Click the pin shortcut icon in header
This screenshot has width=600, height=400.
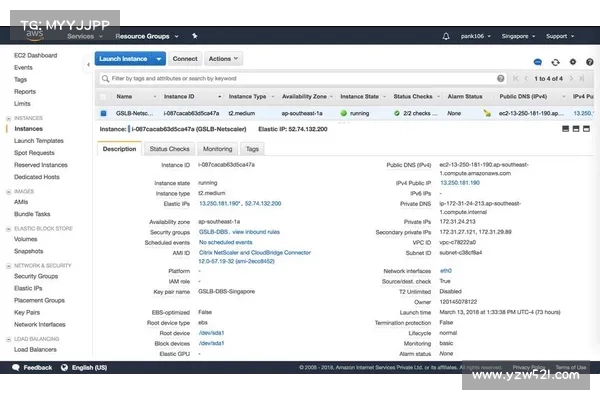point(195,36)
